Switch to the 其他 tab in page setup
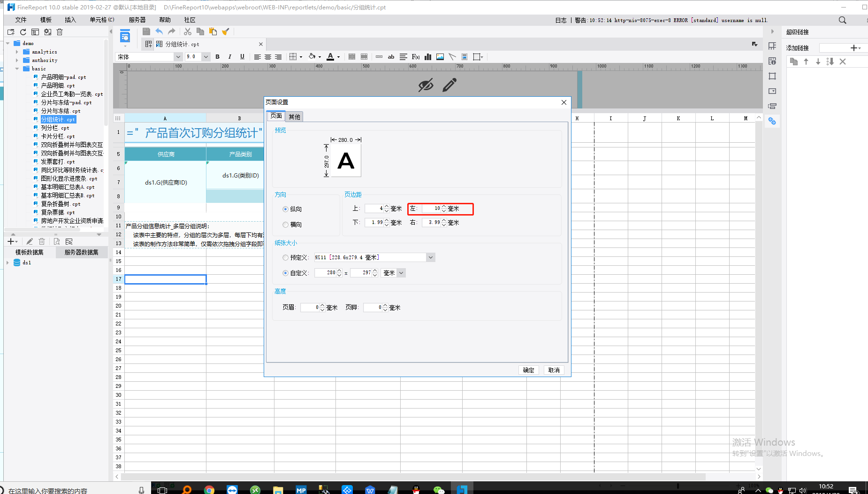Image resolution: width=868 pixels, height=494 pixels. point(294,117)
